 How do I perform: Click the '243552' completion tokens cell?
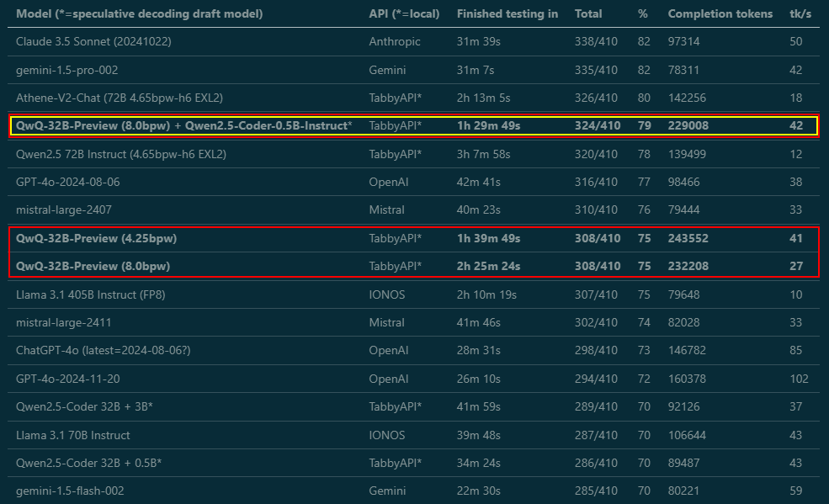[688, 239]
